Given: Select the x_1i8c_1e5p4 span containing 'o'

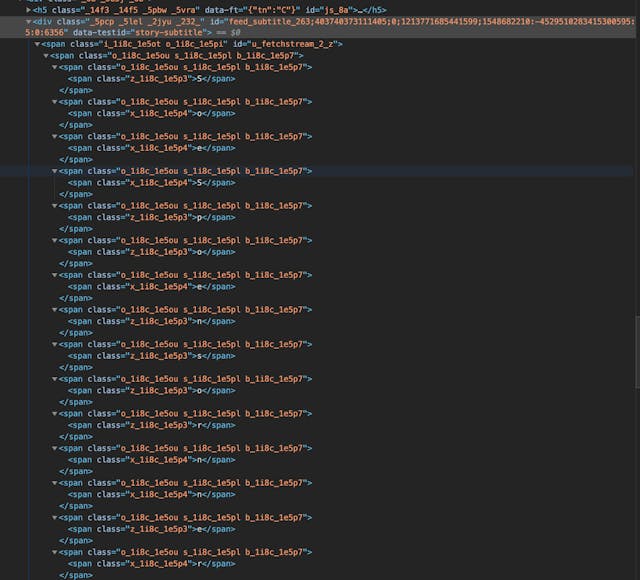Looking at the screenshot, I should pyautogui.click(x=151, y=113).
